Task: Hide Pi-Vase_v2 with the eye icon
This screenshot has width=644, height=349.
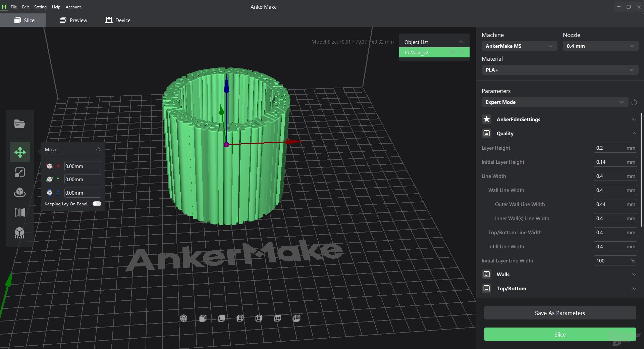Action: [452, 52]
